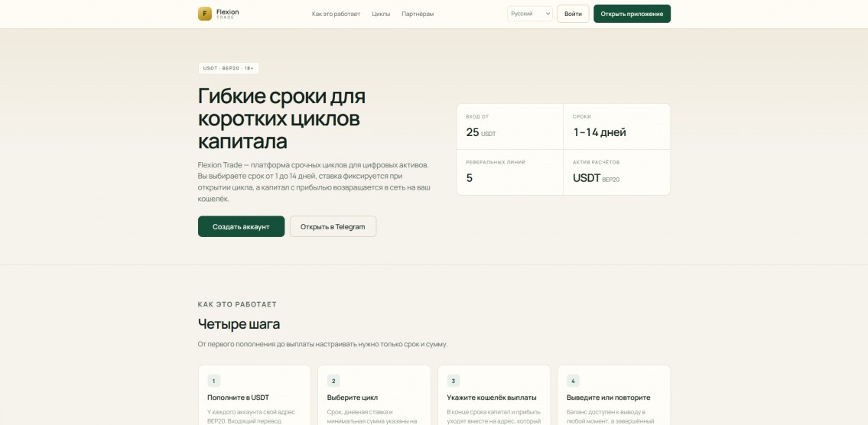Click the От первого пополнения subtitle text

click(323, 344)
